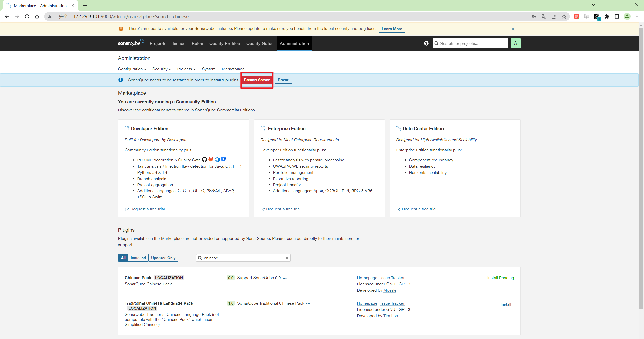Open the Configuration dropdown
Viewport: 644px width, 339px height.
pyautogui.click(x=132, y=69)
